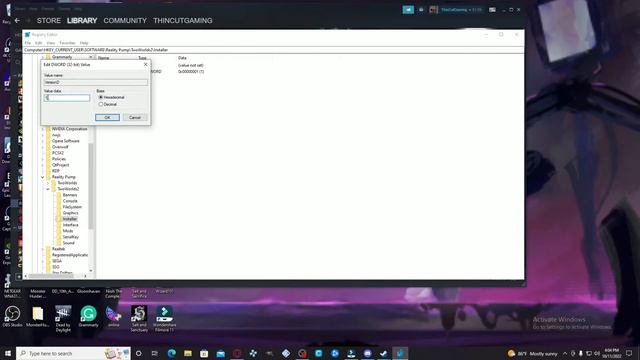The image size is (640, 360).
Task: Open the weather widget on taskbar
Action: click(533, 353)
